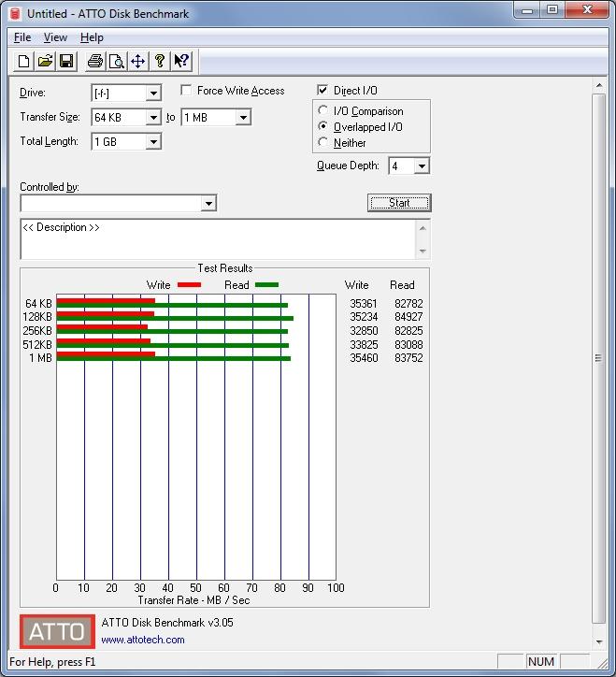Viewport: 616px width, 677px height.
Task: Select the I/O Comparison radio option
Action: [x=322, y=110]
